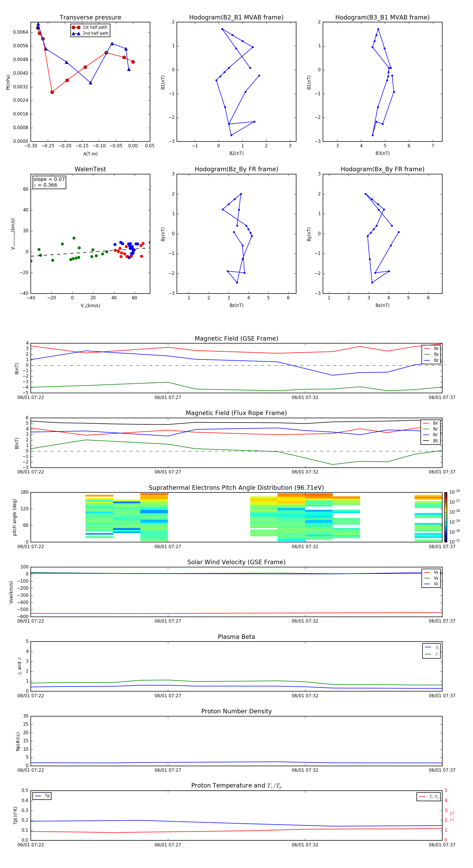The height and width of the screenshot is (868, 473).
Task: Click the "V_A(km/s)" x-axis label
Action: pyautogui.click(x=90, y=306)
